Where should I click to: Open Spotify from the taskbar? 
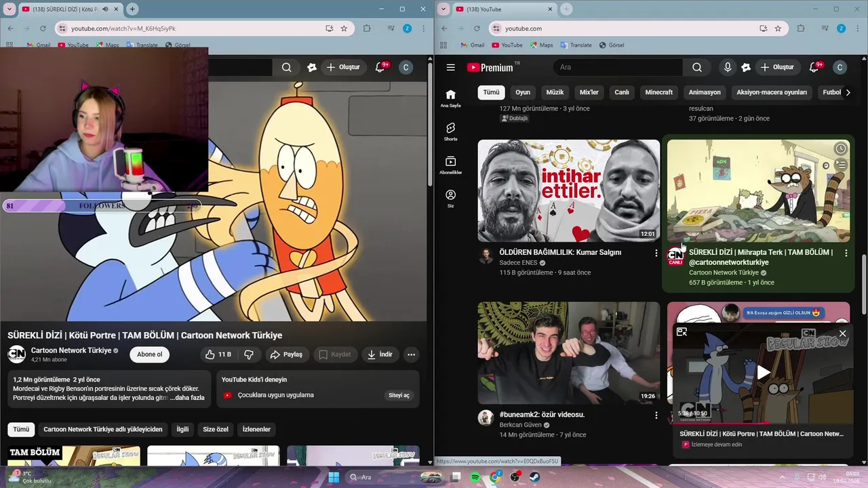[475, 477]
